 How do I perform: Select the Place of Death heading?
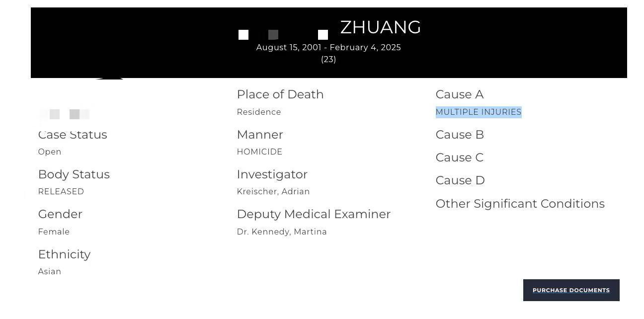click(280, 94)
